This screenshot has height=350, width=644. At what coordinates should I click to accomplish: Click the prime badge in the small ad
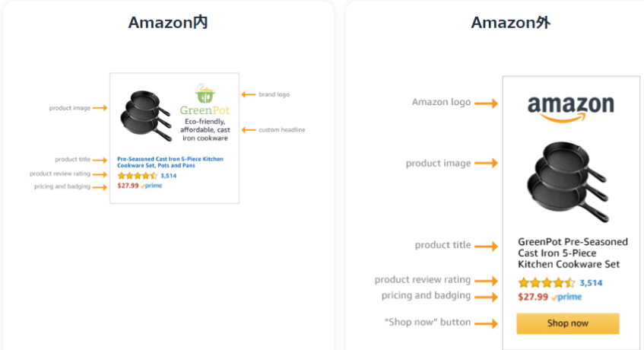[151, 186]
